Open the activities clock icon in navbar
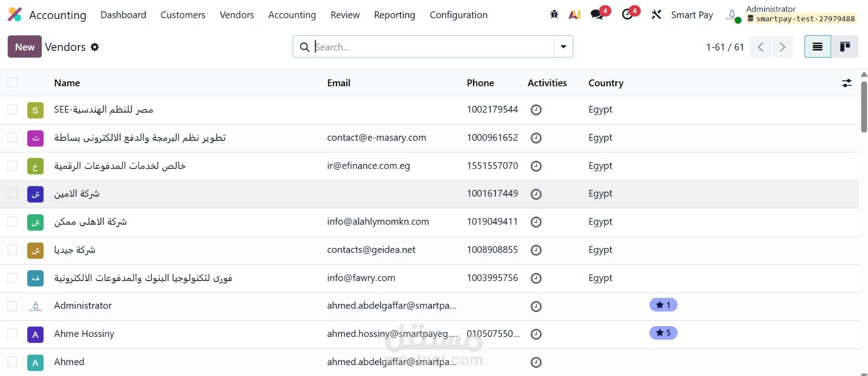Screen dimensions: 868x376 pos(628,15)
